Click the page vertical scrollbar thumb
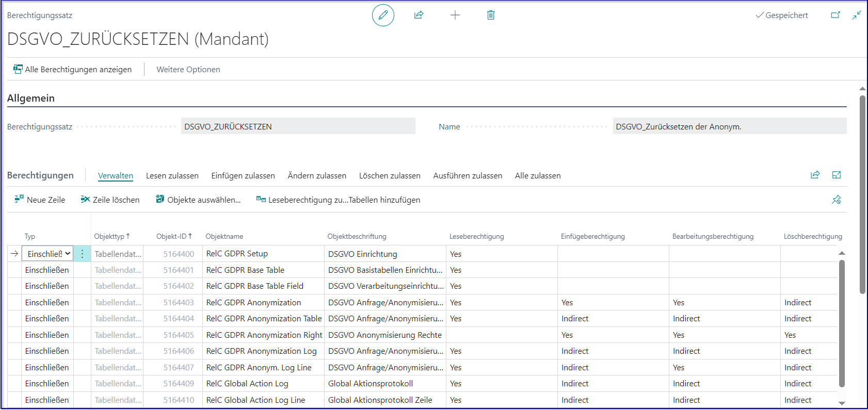Viewport: 868px width, 410px height. click(862, 193)
